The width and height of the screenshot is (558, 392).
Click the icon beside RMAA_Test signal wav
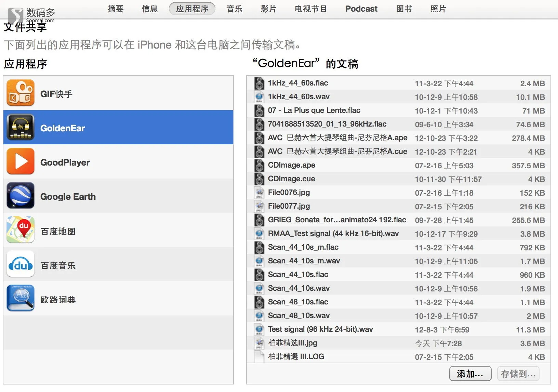(260, 234)
